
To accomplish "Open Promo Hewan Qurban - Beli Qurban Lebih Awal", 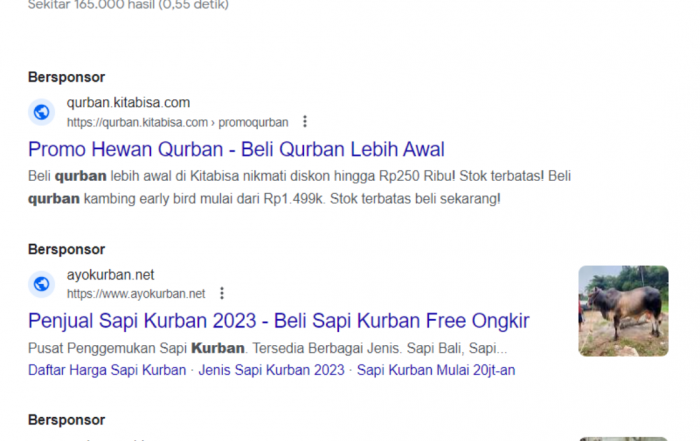I will (236, 149).
